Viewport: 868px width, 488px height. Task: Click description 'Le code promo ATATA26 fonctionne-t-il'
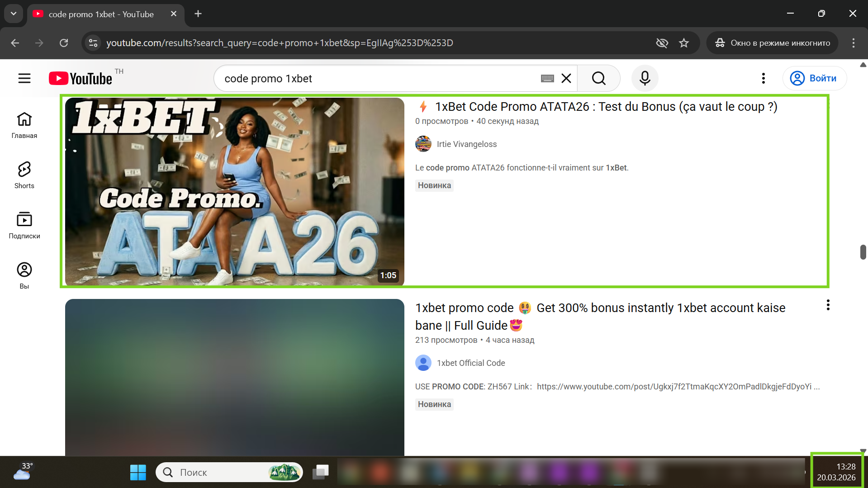coord(522,168)
